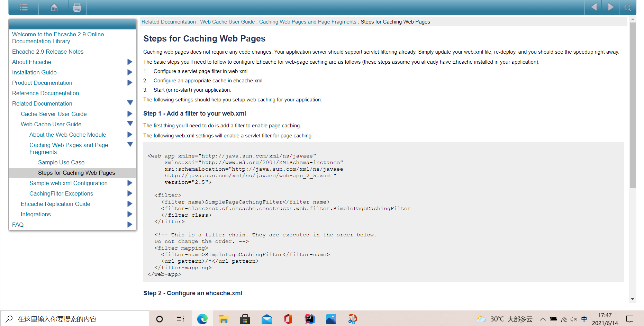Open Installation Guide link
This screenshot has height=326, width=644.
pos(34,72)
